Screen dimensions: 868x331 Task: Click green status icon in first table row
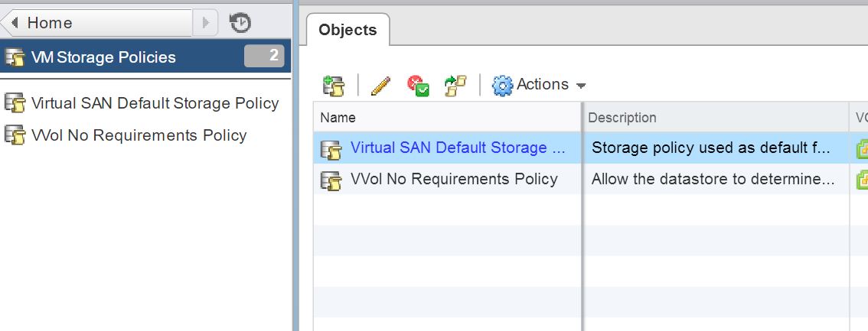(x=863, y=148)
